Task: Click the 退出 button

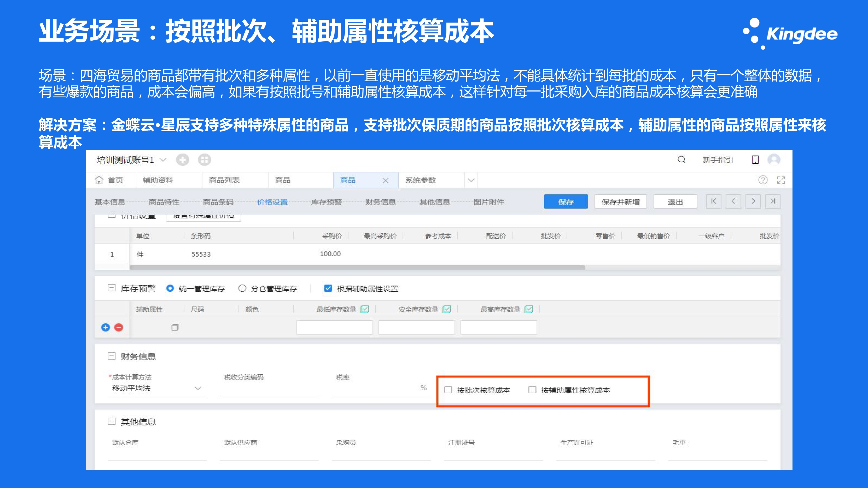Action: [675, 201]
